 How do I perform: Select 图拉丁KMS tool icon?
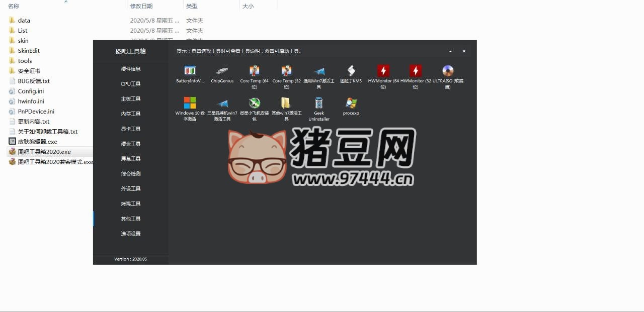pyautogui.click(x=351, y=71)
